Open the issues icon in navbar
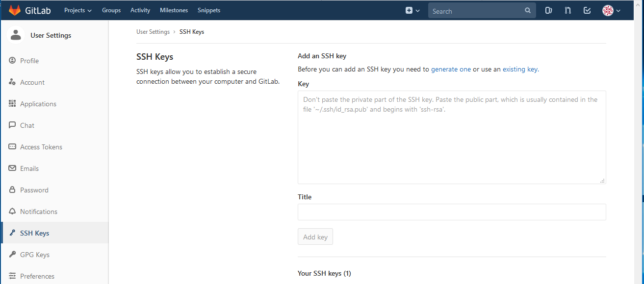The width and height of the screenshot is (644, 284). point(548,10)
